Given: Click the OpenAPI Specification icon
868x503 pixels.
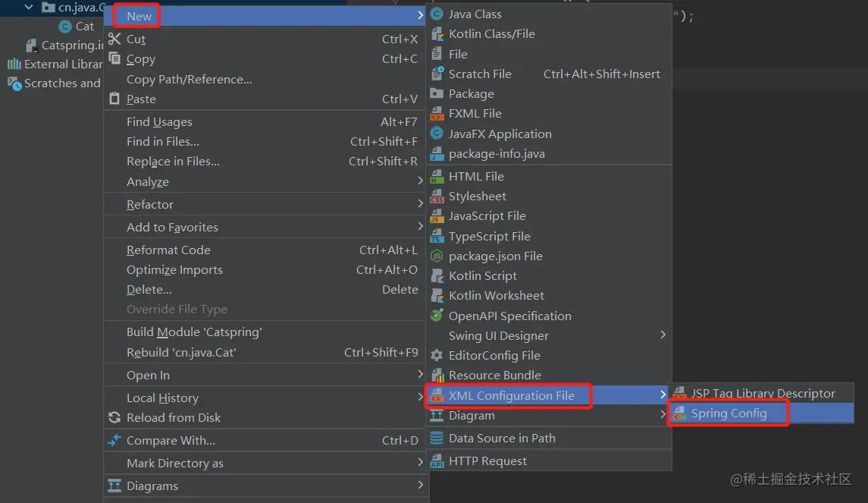Looking at the screenshot, I should pos(437,316).
